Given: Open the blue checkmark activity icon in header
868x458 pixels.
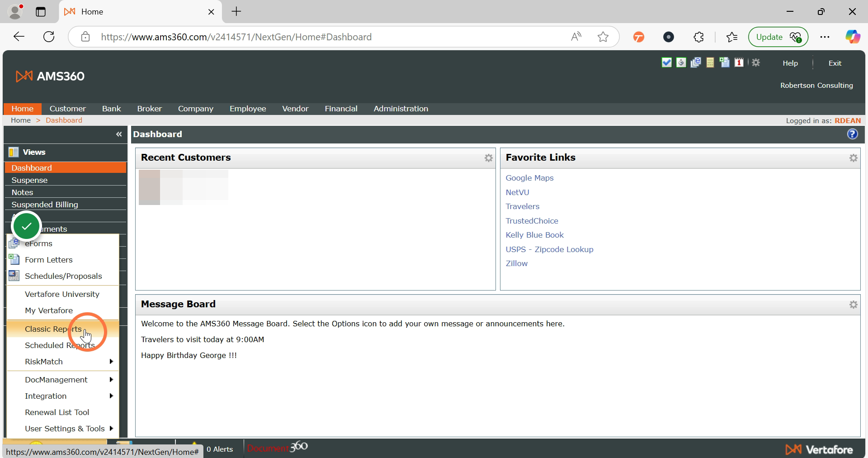Looking at the screenshot, I should [x=666, y=62].
